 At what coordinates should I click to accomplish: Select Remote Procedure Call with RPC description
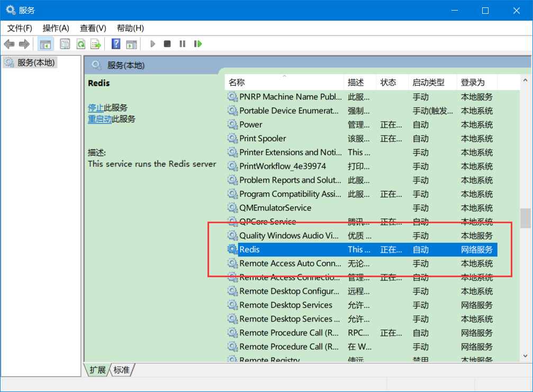tap(362, 333)
